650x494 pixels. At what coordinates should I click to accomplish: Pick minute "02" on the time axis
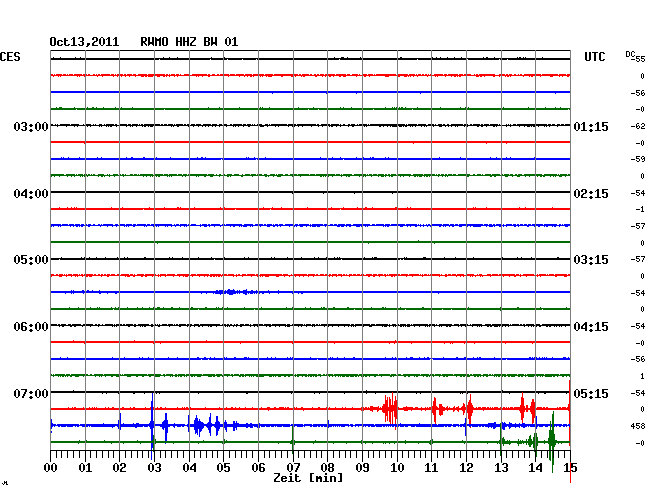click(119, 468)
